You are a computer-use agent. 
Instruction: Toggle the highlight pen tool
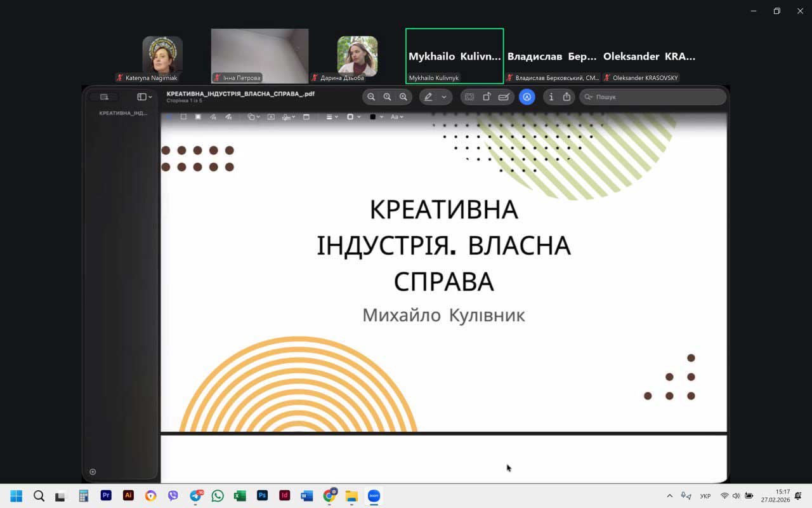point(428,97)
